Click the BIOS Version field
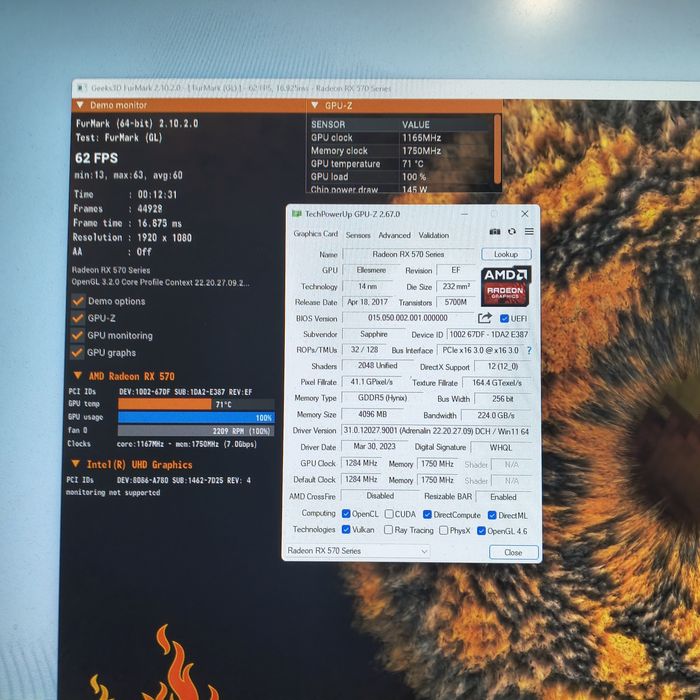This screenshot has width=700, height=700. click(x=408, y=318)
